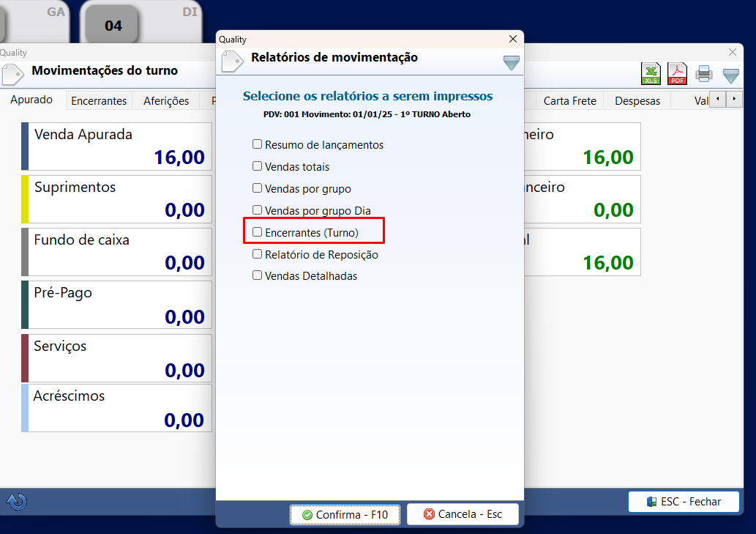Open Despesas tab
The width and height of the screenshot is (756, 534).
(x=637, y=101)
